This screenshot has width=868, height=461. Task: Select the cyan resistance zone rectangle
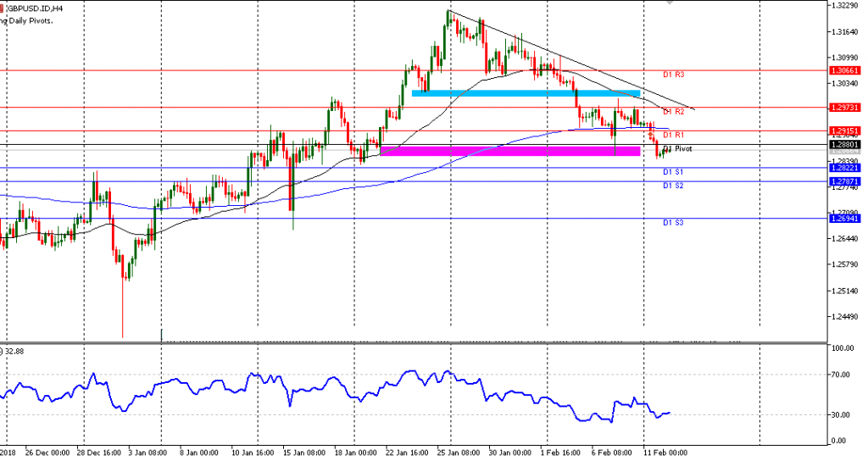pyautogui.click(x=525, y=92)
